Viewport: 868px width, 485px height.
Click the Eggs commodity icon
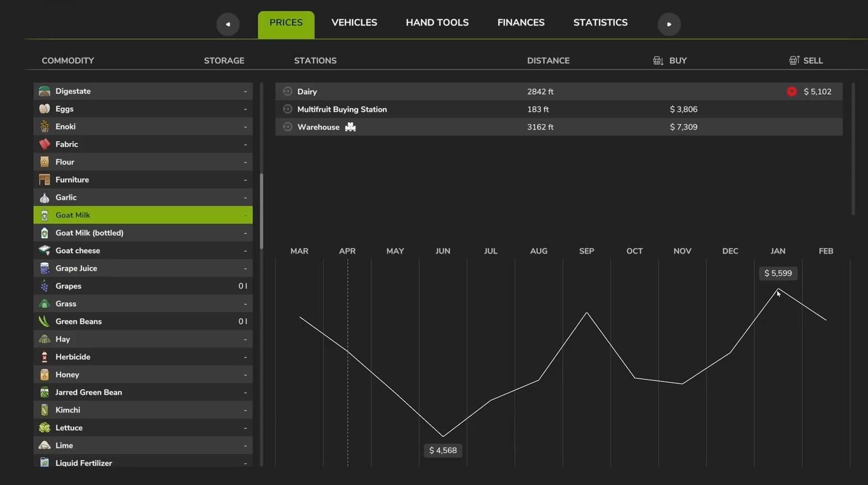pos(44,109)
